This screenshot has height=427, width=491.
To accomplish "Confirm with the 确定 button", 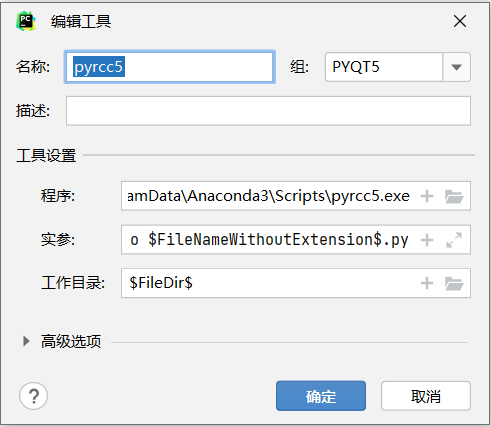I will tap(321, 396).
